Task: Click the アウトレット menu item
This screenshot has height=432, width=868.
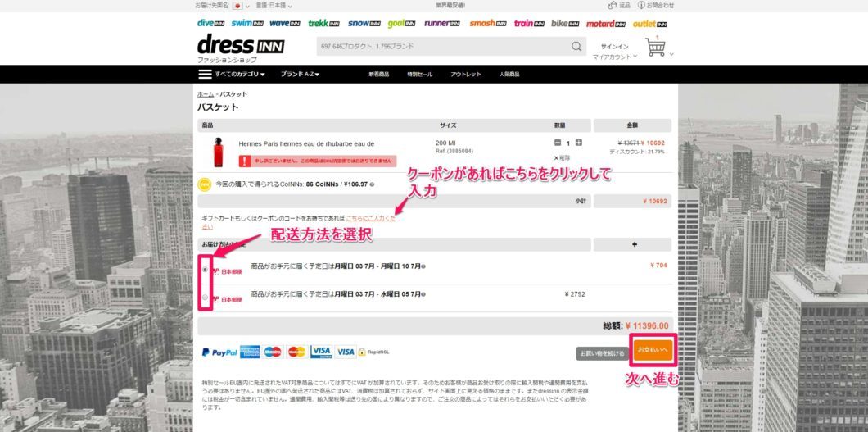Action: click(466, 75)
